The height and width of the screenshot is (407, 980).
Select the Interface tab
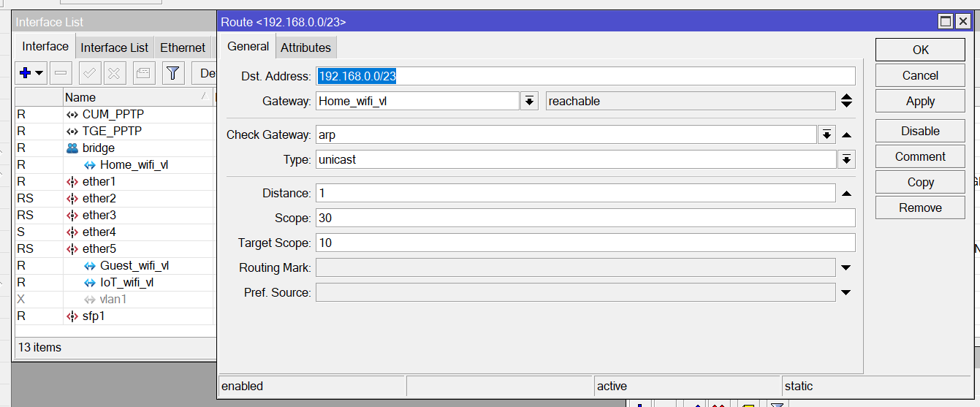pos(45,46)
